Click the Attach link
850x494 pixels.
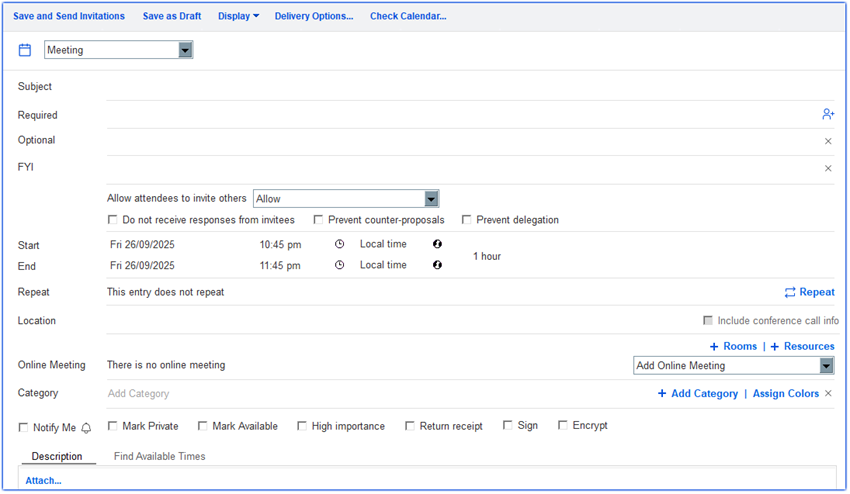tap(43, 480)
